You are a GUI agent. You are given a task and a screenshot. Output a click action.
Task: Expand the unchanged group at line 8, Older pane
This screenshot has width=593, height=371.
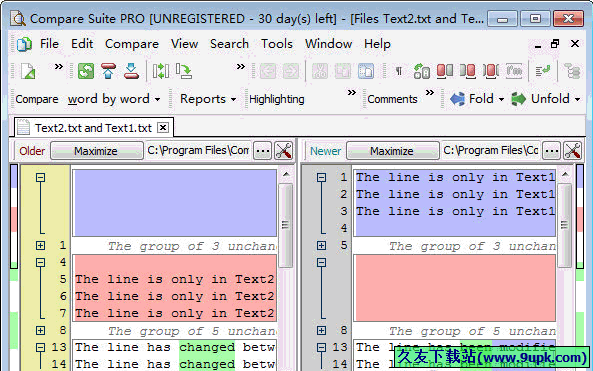(40, 331)
